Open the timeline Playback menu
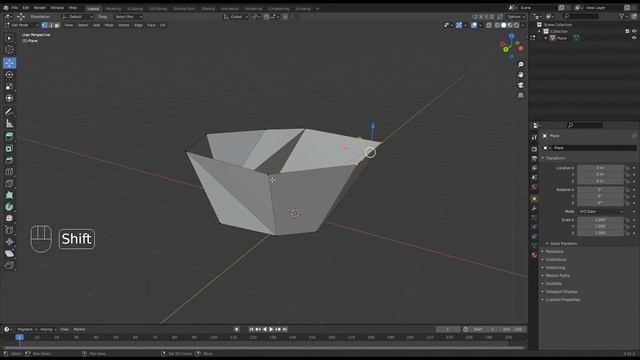 click(27, 329)
